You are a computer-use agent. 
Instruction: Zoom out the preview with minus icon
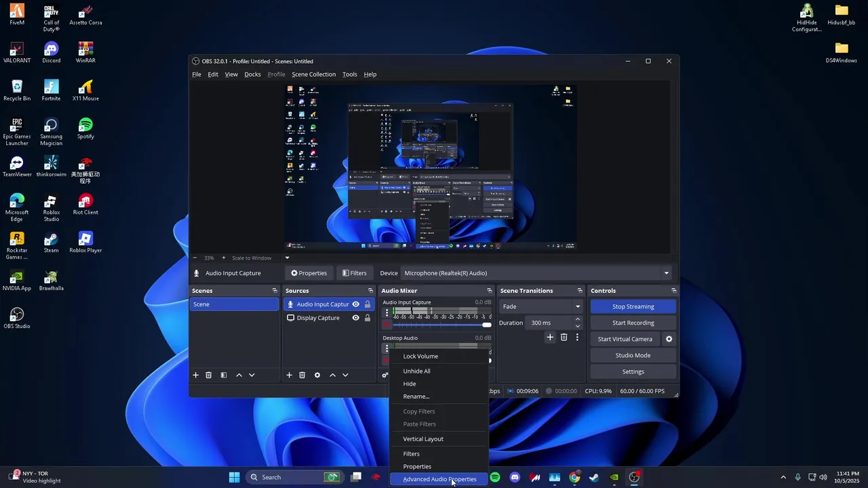[x=195, y=258]
